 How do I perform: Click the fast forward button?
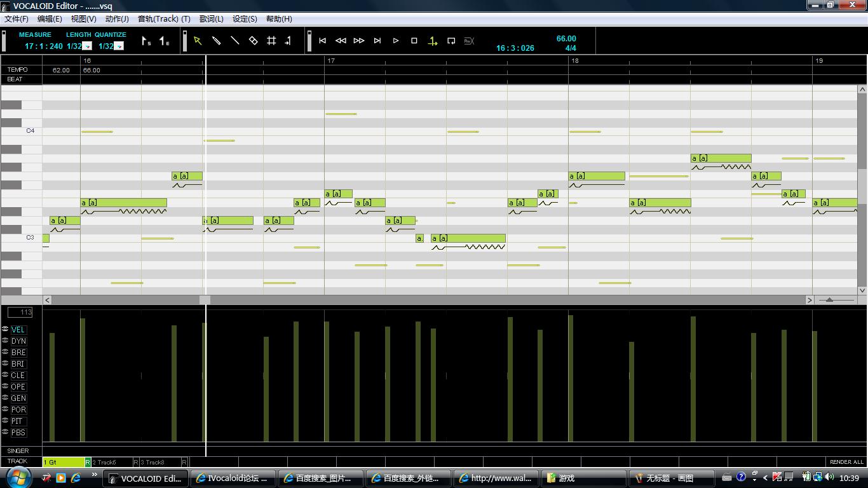359,41
